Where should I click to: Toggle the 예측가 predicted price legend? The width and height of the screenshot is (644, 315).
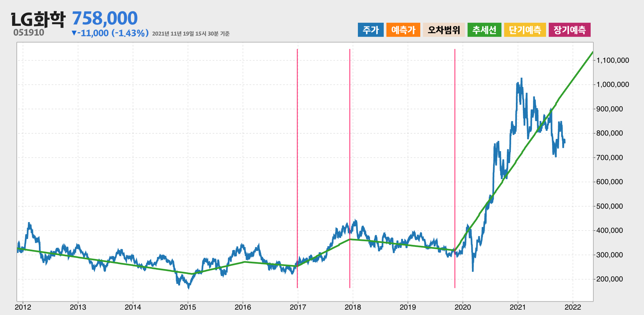(x=403, y=30)
